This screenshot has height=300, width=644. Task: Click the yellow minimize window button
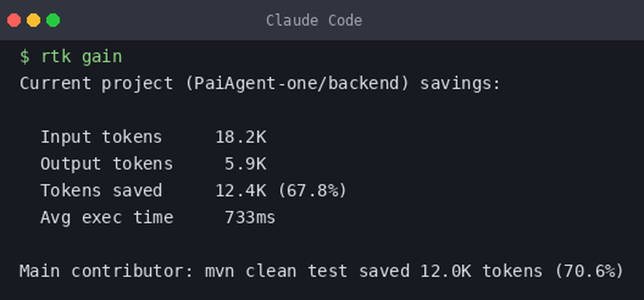34,20
